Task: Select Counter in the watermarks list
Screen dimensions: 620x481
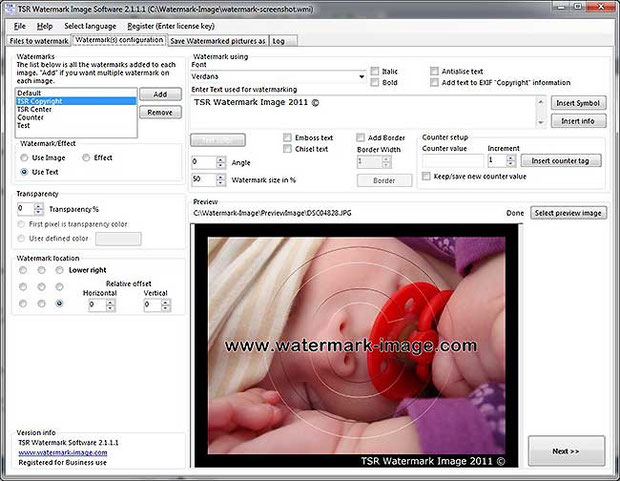Action: pos(76,117)
